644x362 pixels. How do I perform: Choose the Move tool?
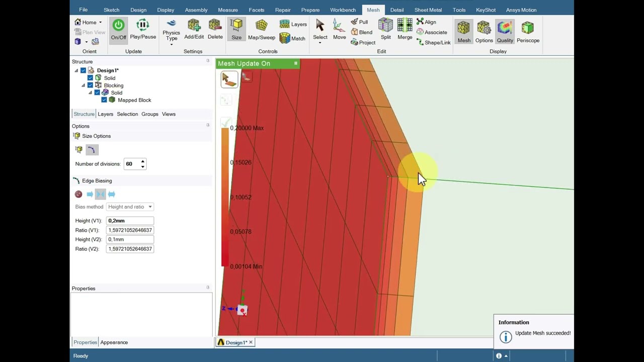[x=340, y=30]
